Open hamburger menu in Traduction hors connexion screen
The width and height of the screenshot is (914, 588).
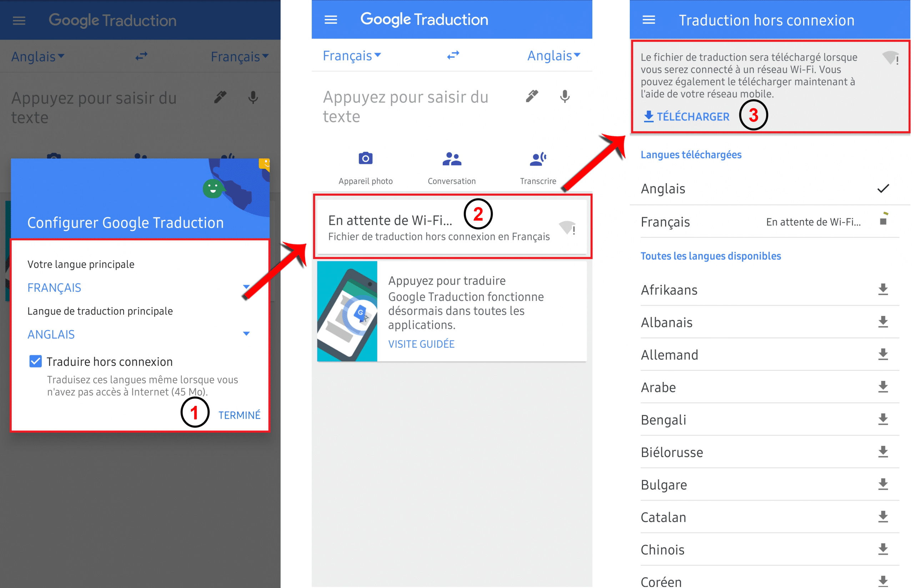coord(649,20)
